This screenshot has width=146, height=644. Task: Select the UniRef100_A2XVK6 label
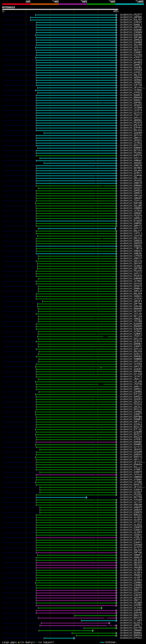pos(131,55)
